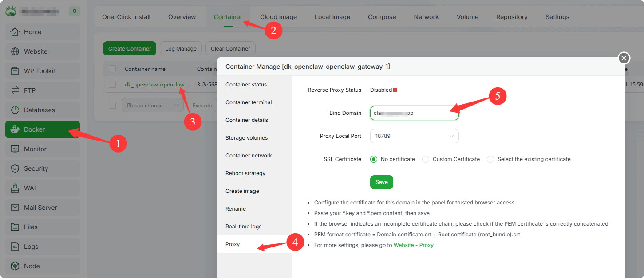The image size is (644, 278).
Task: Switch to the Volume tab
Action: tap(468, 17)
